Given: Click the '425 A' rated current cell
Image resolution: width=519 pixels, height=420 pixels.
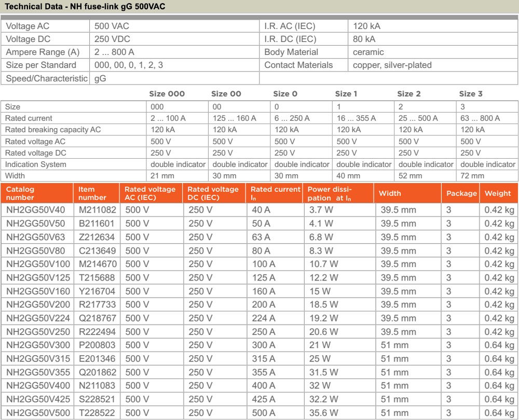Looking at the screenshot, I should (x=264, y=399).
